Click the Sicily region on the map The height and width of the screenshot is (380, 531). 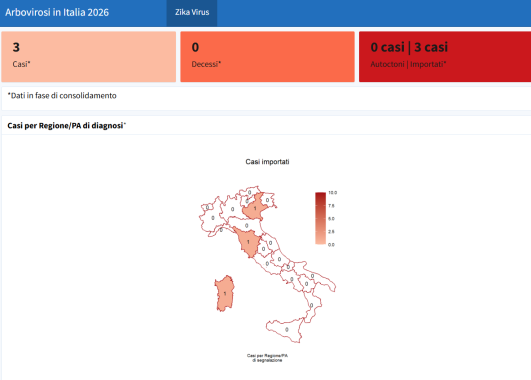286,330
